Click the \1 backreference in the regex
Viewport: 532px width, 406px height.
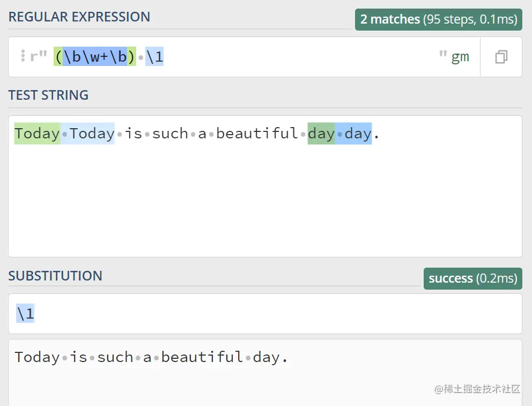pyautogui.click(x=154, y=57)
